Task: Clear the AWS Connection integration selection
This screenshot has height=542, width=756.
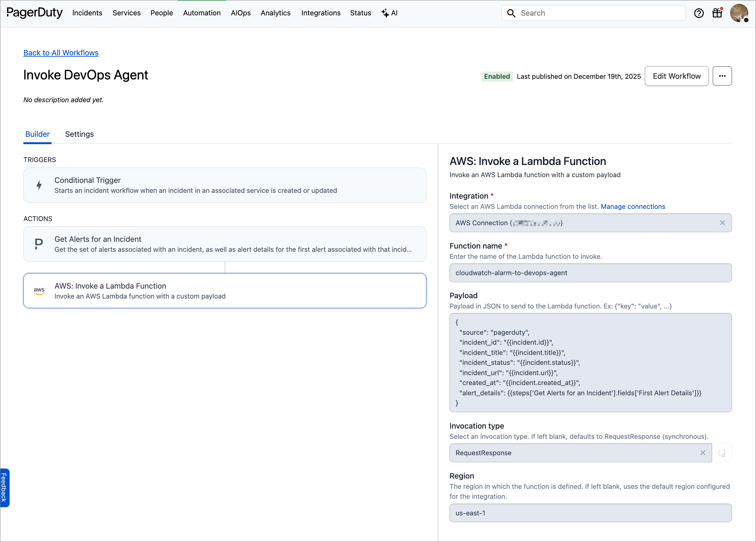Action: point(722,223)
